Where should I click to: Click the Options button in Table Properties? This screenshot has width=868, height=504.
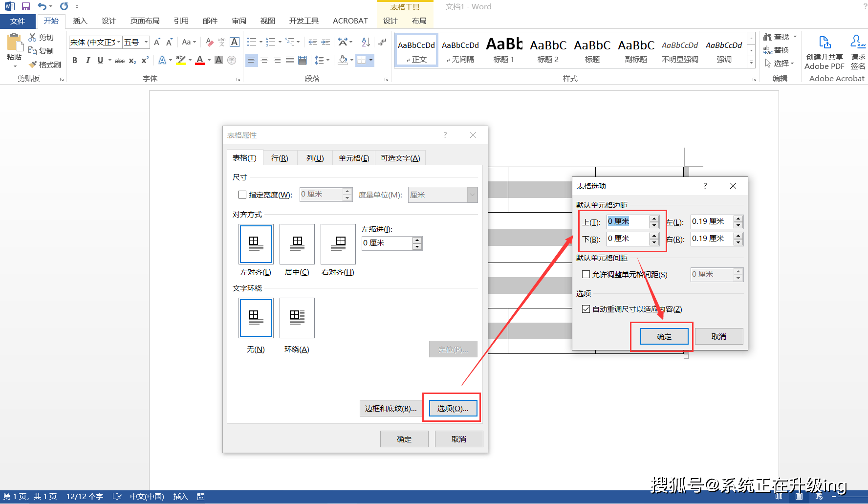[x=453, y=408]
